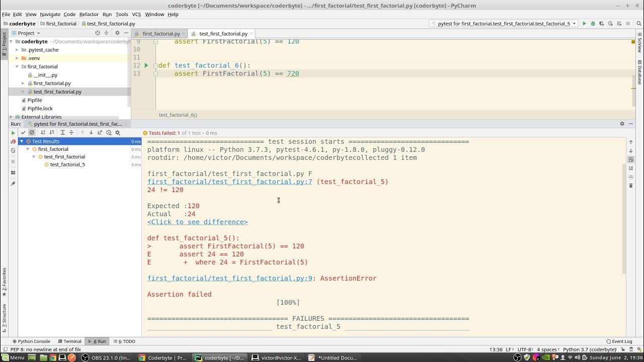The height and width of the screenshot is (362, 644).
Task: Open Run panel settings gear at top right
Action: 622,124
